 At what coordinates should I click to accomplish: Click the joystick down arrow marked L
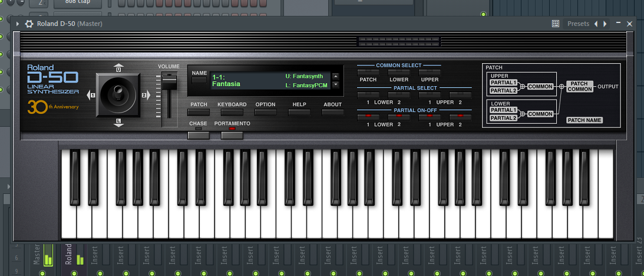point(118,122)
